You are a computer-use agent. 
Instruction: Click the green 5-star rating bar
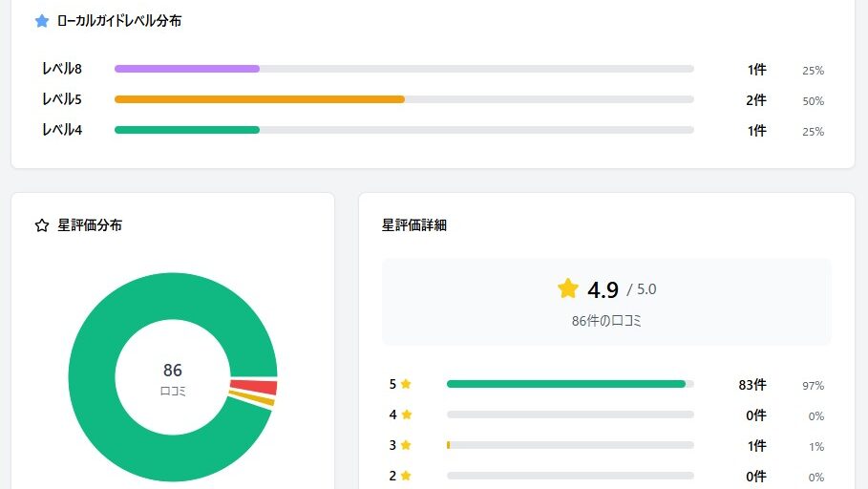[x=565, y=384]
